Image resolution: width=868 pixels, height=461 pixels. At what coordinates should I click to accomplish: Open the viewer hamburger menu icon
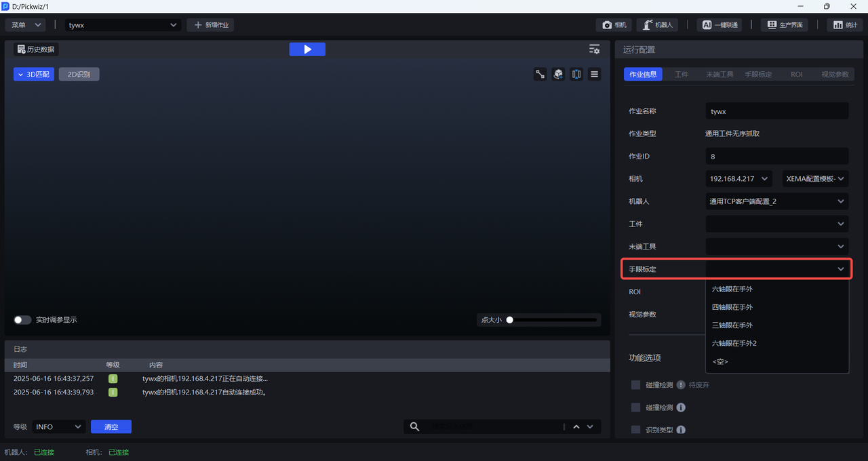click(595, 75)
